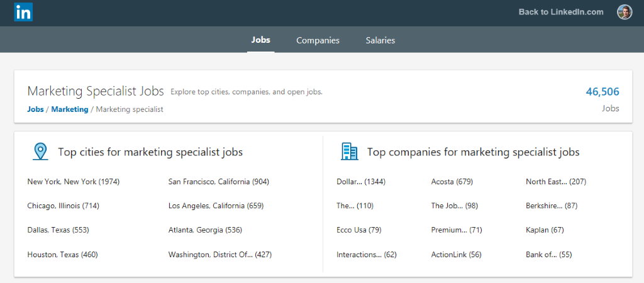Click the building icon for top companies
Image resolution: width=644 pixels, height=283 pixels.
[350, 152]
